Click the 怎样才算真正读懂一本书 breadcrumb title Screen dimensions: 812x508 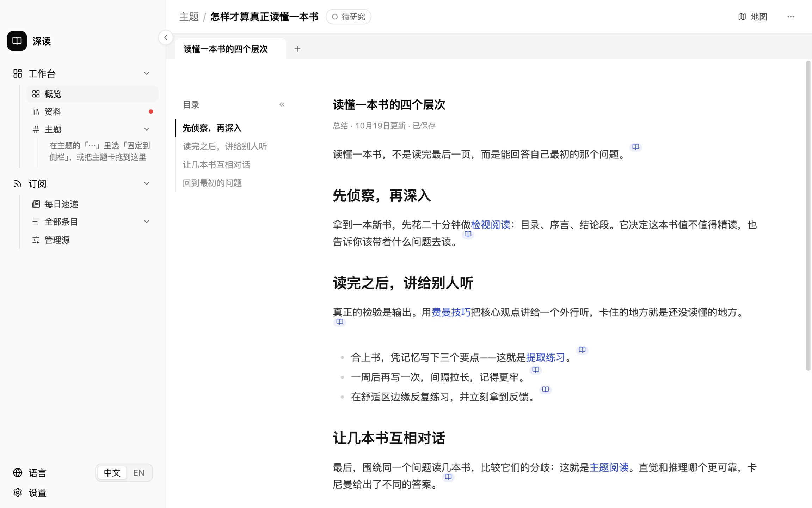tap(264, 17)
